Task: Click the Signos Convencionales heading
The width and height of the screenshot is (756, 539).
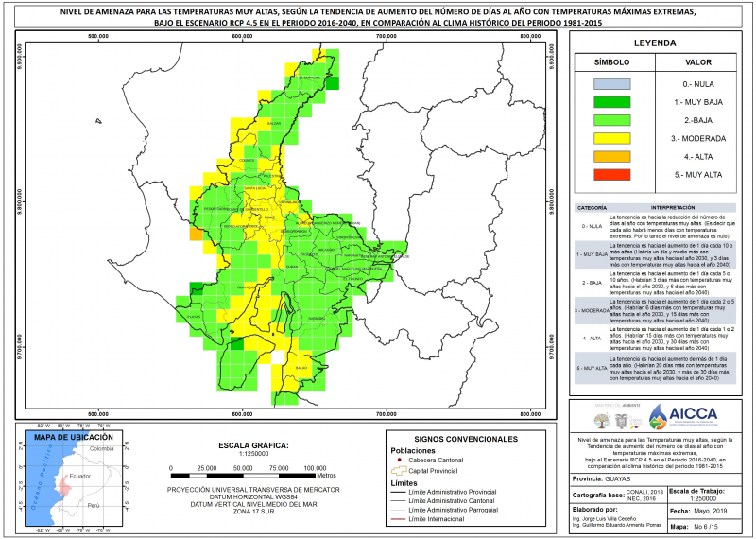Action: (466, 439)
